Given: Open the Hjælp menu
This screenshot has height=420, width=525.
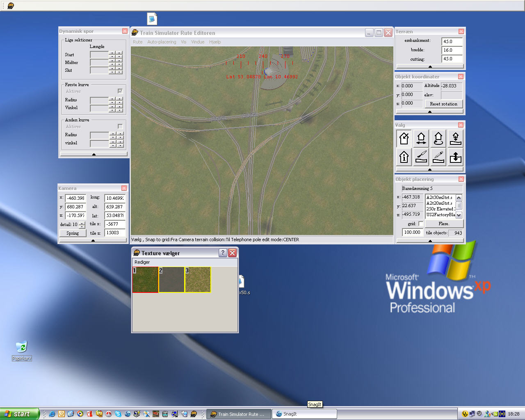Looking at the screenshot, I should pos(215,42).
